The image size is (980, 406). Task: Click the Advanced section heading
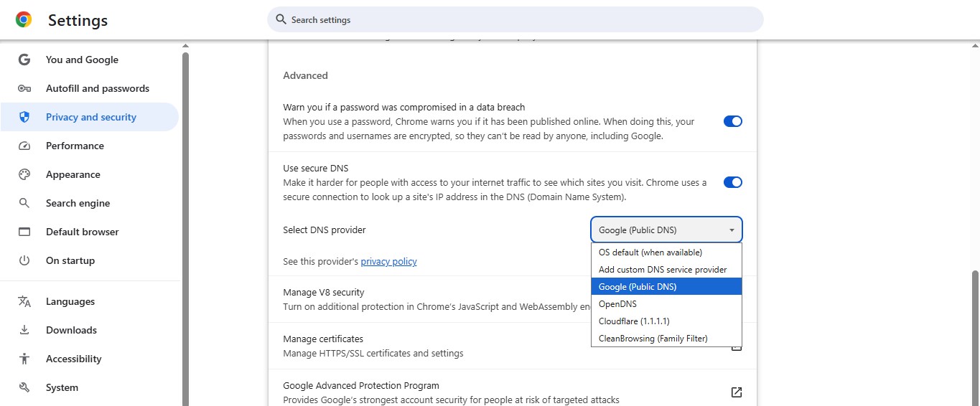pyautogui.click(x=305, y=75)
